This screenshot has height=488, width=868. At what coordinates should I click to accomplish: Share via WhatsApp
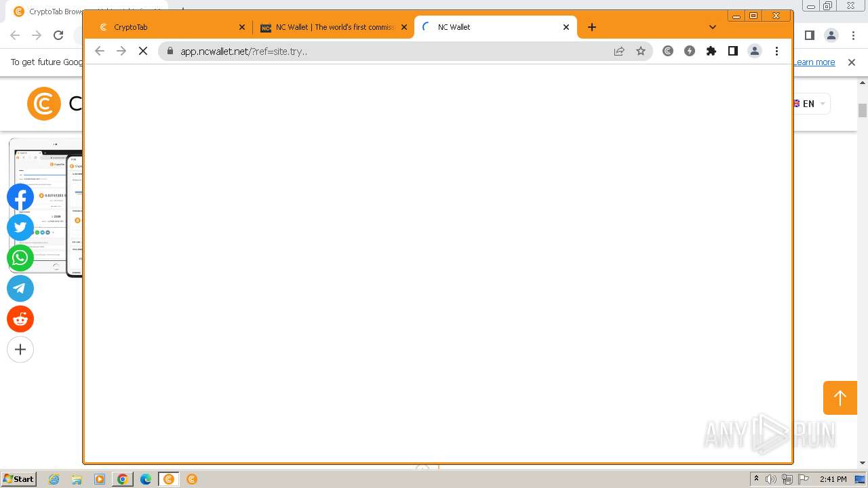[20, 258]
